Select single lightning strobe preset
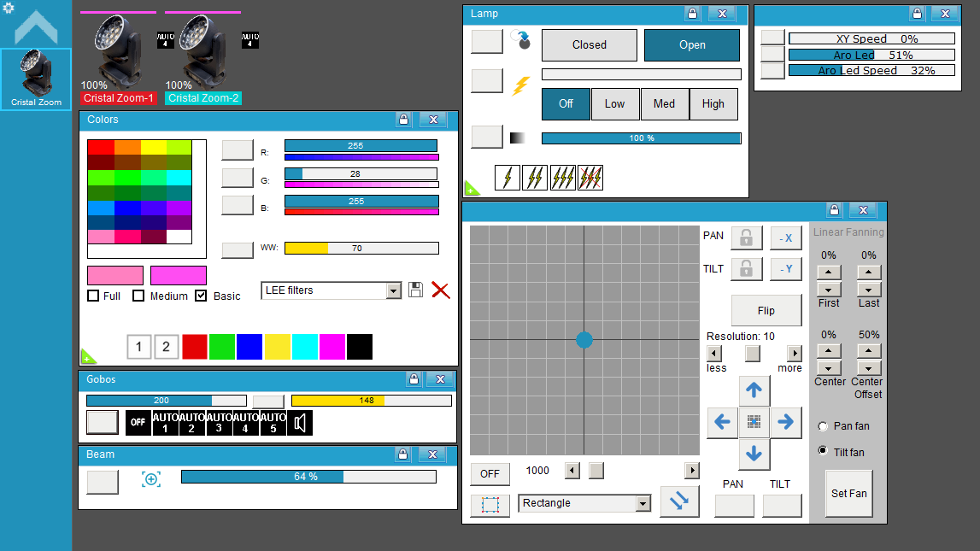 coord(508,178)
